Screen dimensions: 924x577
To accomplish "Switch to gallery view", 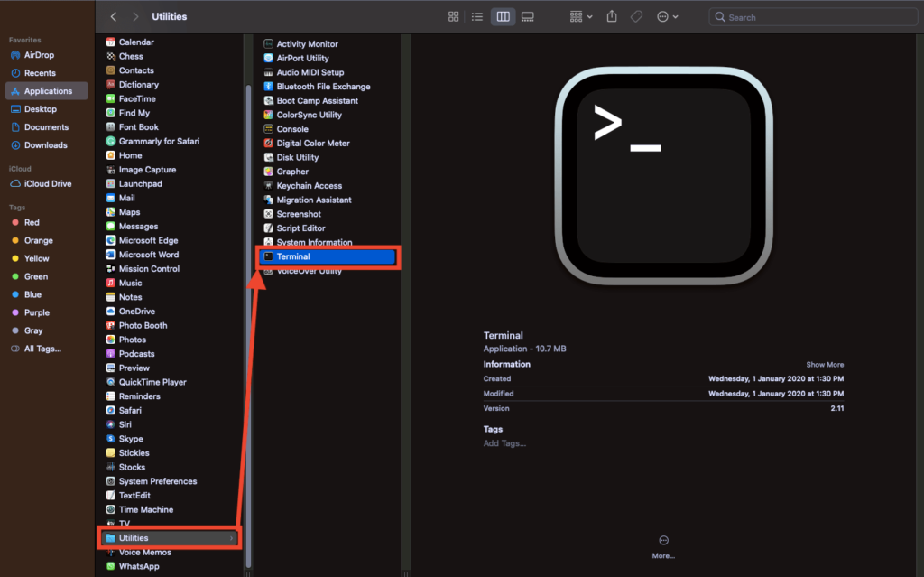I will [x=528, y=17].
